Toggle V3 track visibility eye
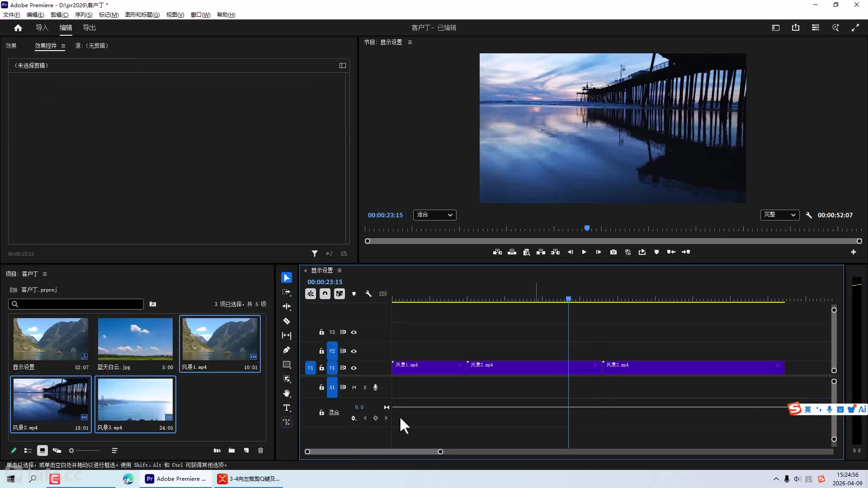The image size is (868, 488). (x=354, y=332)
